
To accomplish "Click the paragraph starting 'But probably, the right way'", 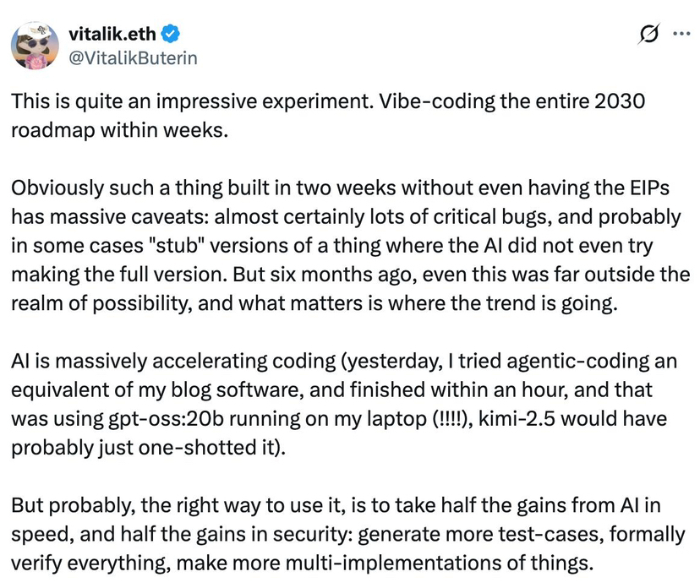I will pos(347,534).
